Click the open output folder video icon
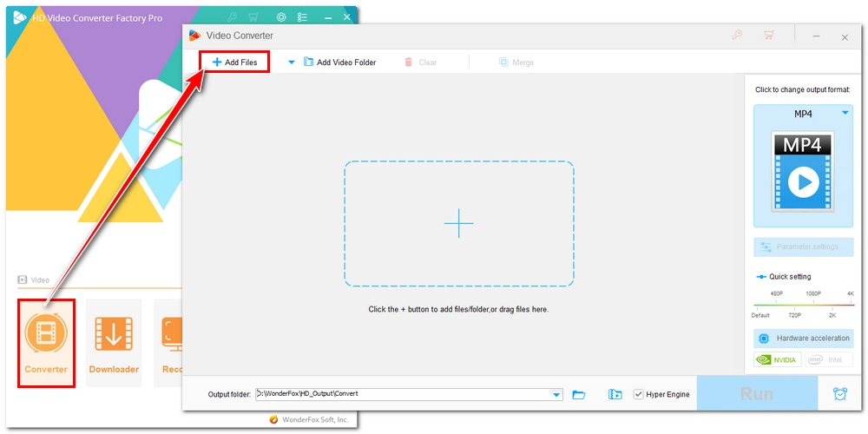 (615, 394)
